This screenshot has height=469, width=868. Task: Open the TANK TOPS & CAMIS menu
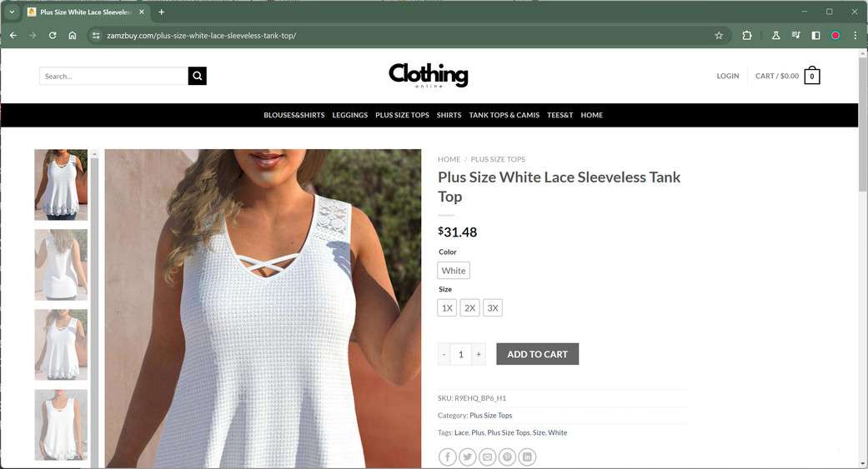click(504, 115)
